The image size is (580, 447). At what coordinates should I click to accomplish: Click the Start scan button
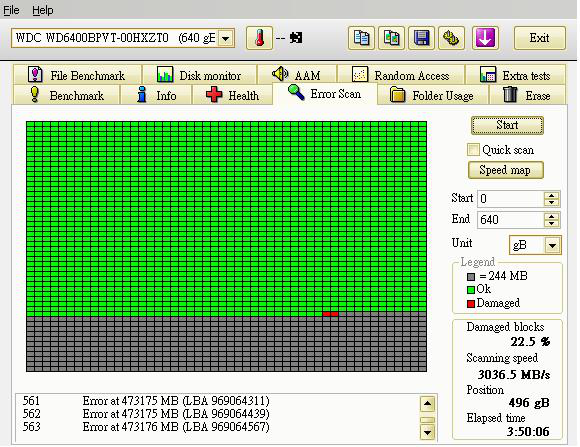click(x=507, y=125)
